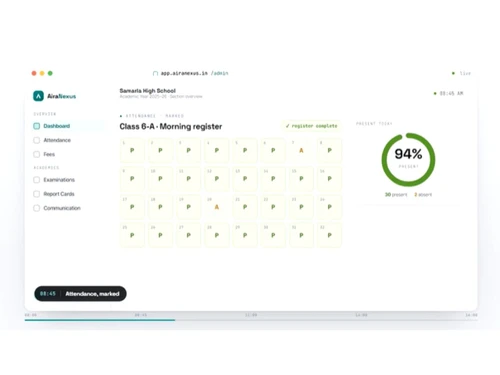
Task: Click the Samarla High School title
Action: 147,91
